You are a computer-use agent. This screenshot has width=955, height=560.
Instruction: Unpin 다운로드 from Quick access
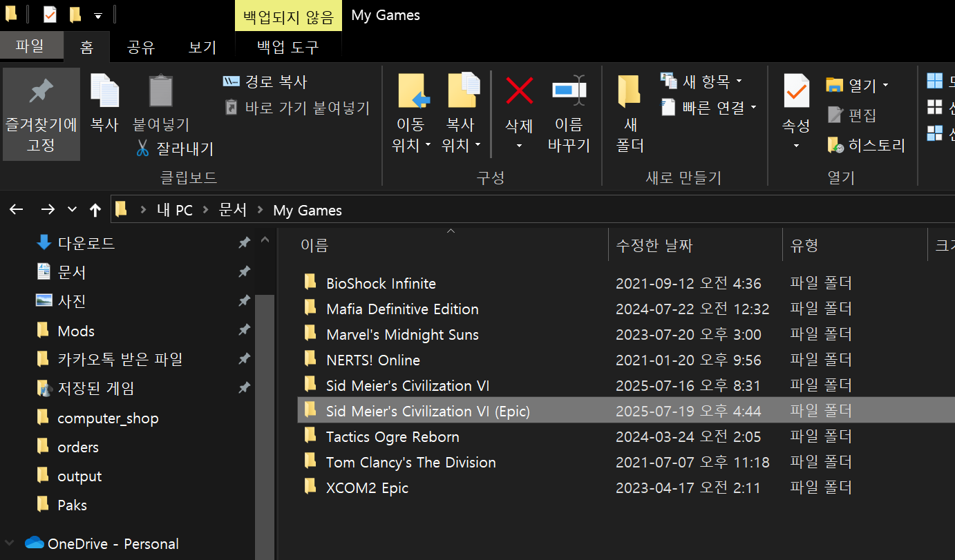point(244,243)
